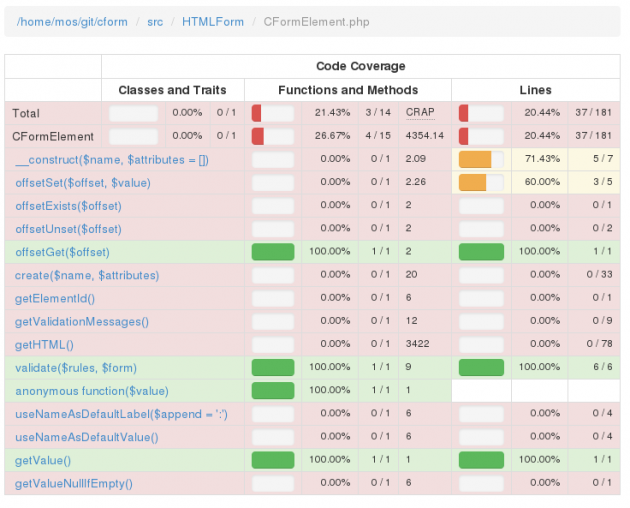Click validate row green lines coverage bar

[481, 367]
